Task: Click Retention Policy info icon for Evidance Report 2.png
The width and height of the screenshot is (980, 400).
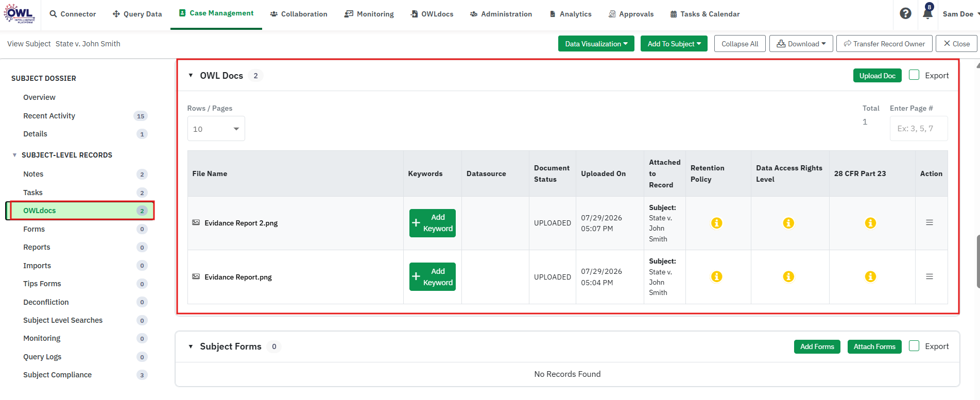Action: click(716, 223)
